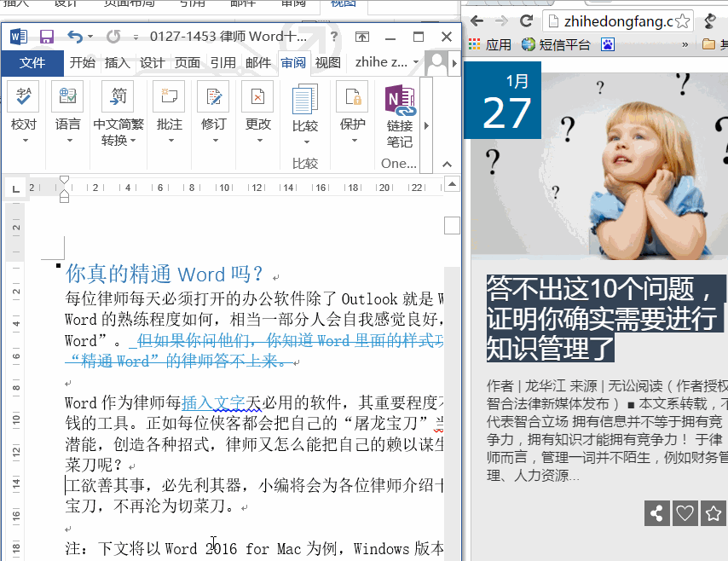
Task: Open the 文件 menu
Action: click(x=32, y=62)
